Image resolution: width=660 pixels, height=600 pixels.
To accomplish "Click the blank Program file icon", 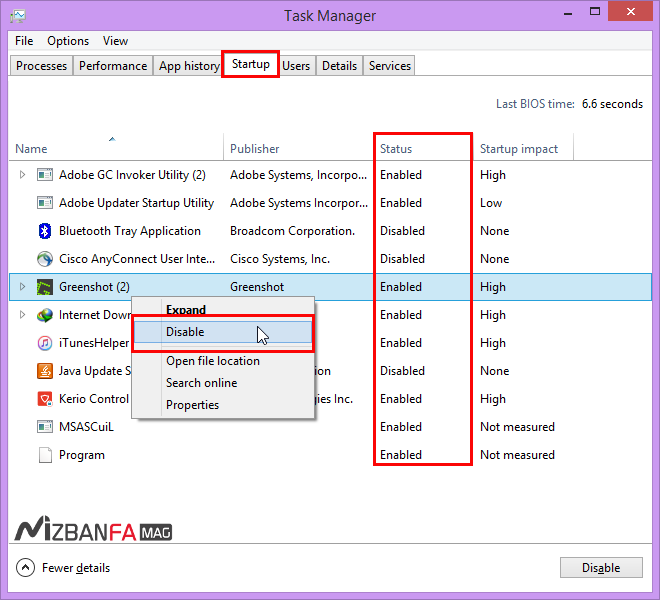I will click(44, 455).
